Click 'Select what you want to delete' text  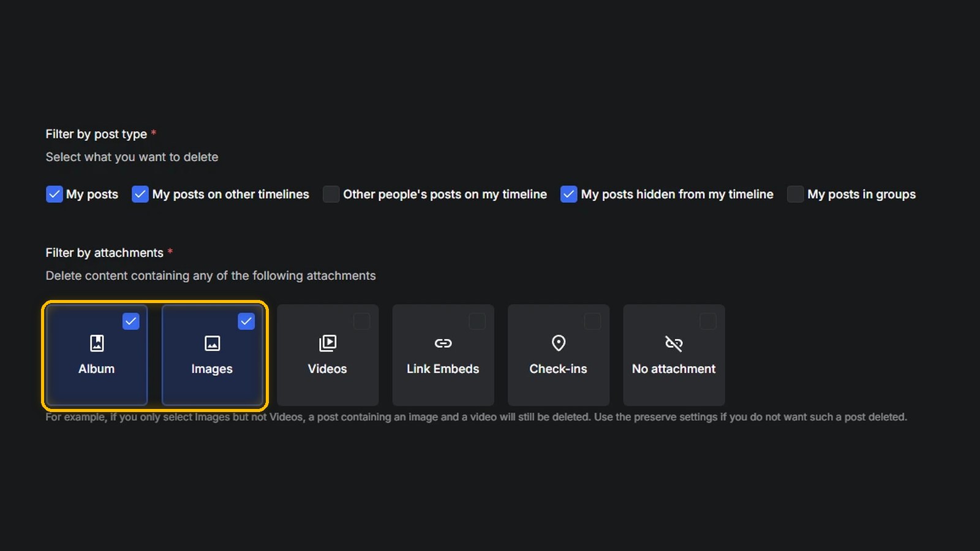click(132, 157)
